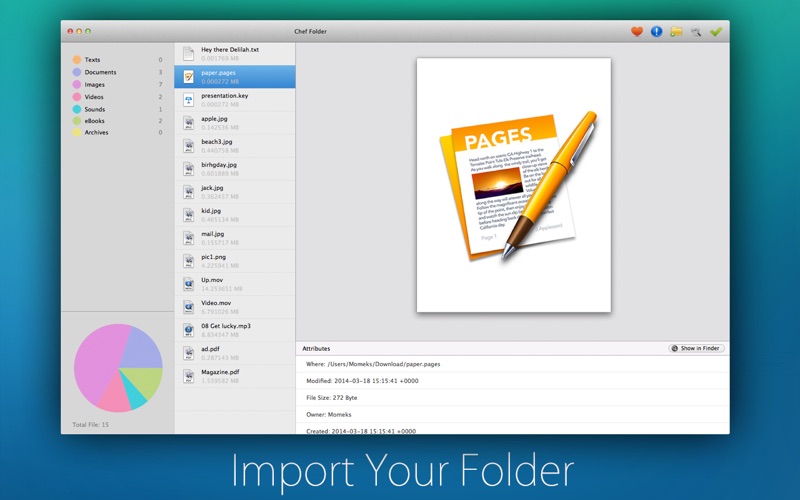This screenshot has height=500, width=800.
Task: Click the Where path attribute row
Action: tap(512, 364)
